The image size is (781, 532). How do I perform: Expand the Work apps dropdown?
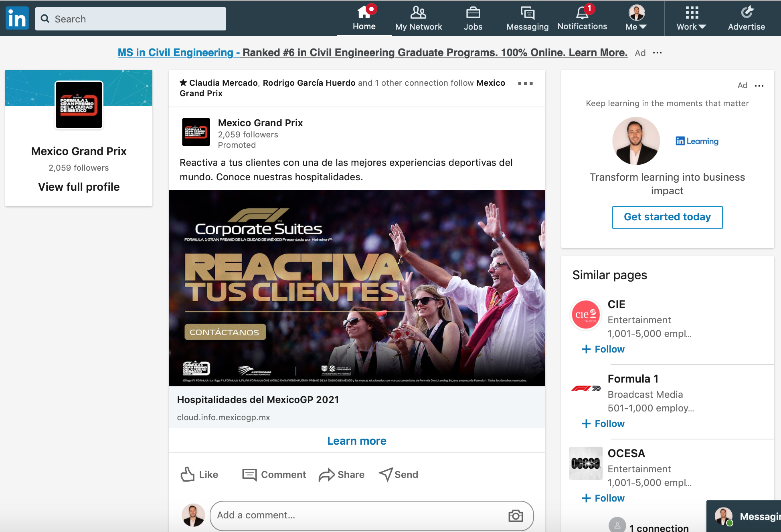coord(692,18)
